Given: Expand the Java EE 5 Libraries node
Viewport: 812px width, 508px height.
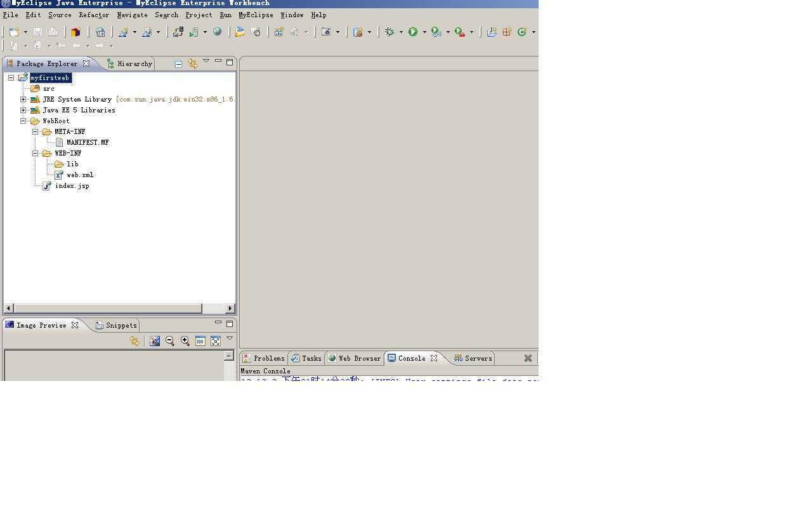Looking at the screenshot, I should click(23, 110).
